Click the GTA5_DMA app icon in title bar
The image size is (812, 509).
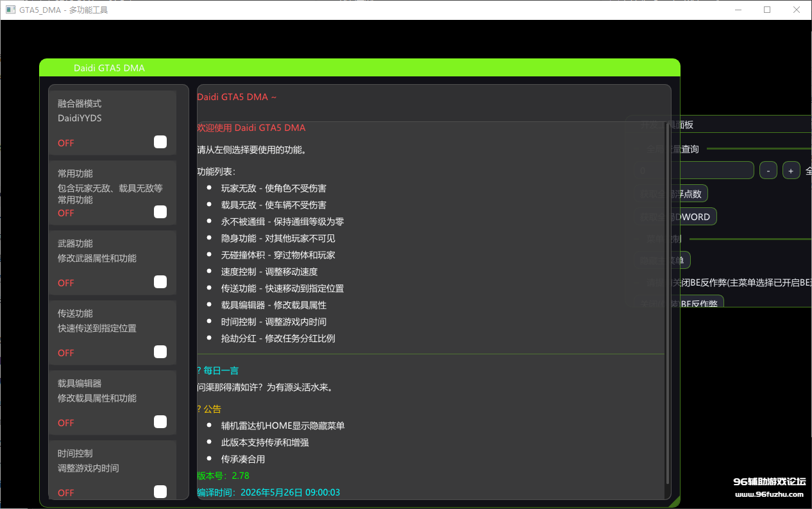tap(10, 10)
